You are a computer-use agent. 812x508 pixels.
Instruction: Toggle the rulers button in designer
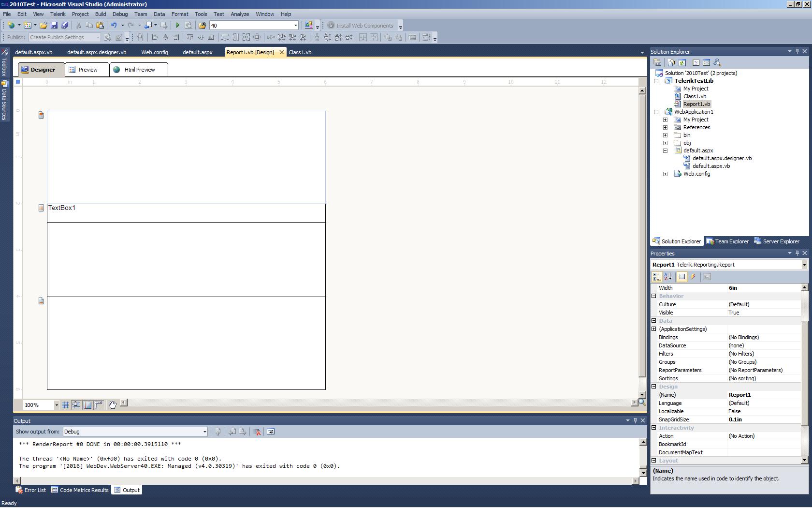click(99, 405)
